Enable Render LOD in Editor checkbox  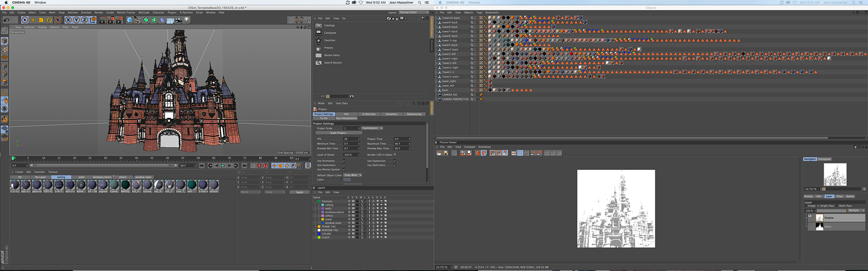pyautogui.click(x=395, y=154)
